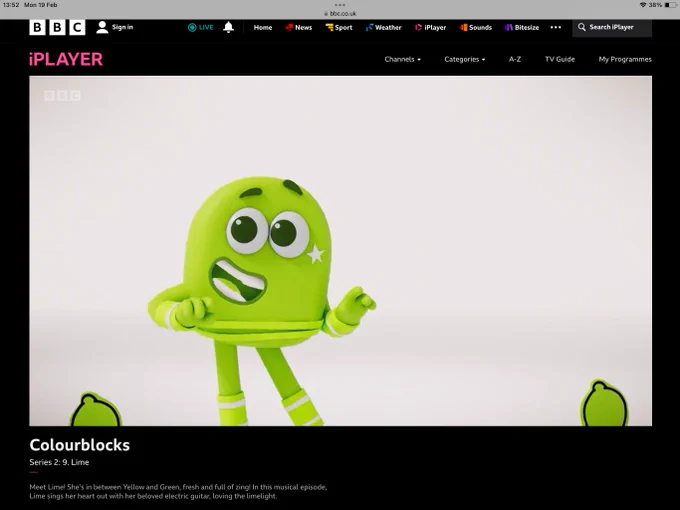Viewport: 680px width, 510px height.
Task: Click the Bitesize purple icon
Action: [x=509, y=27]
